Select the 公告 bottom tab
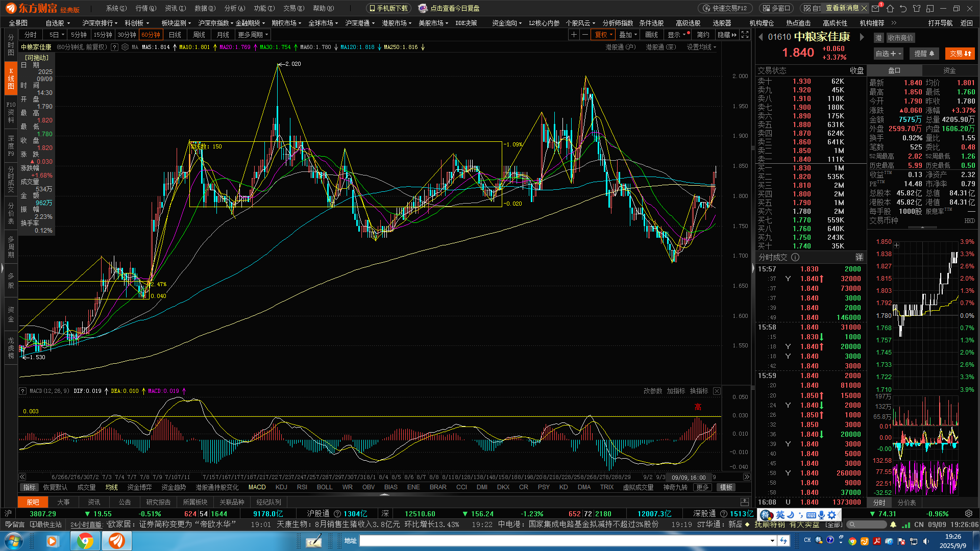Viewport: 980px width, 551px height. pyautogui.click(x=125, y=502)
